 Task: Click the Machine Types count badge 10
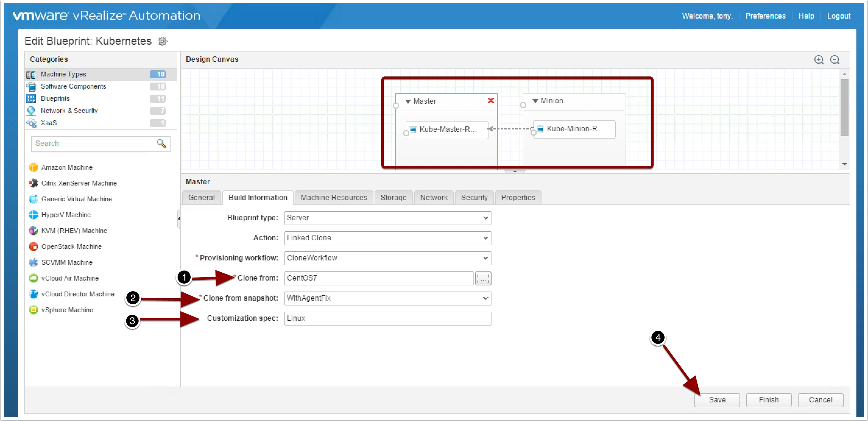coord(158,74)
